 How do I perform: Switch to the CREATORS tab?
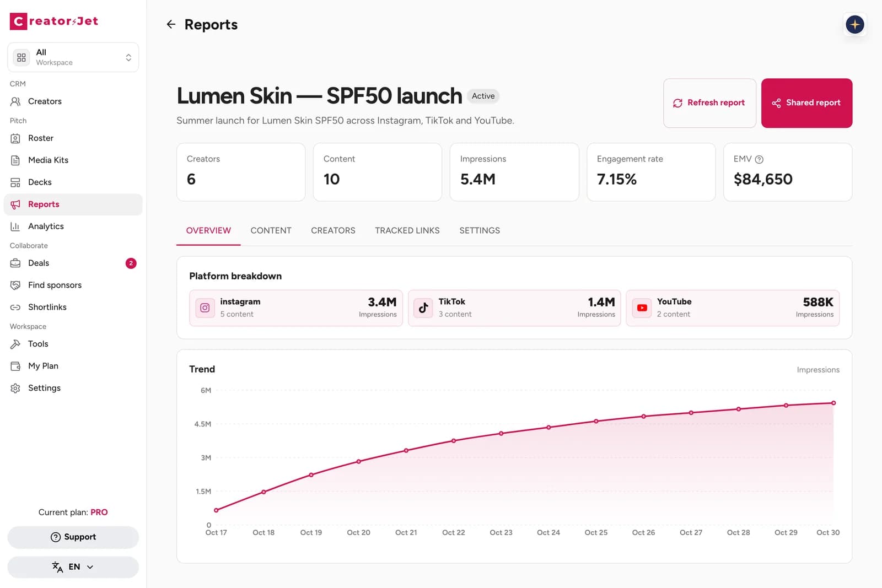(333, 231)
